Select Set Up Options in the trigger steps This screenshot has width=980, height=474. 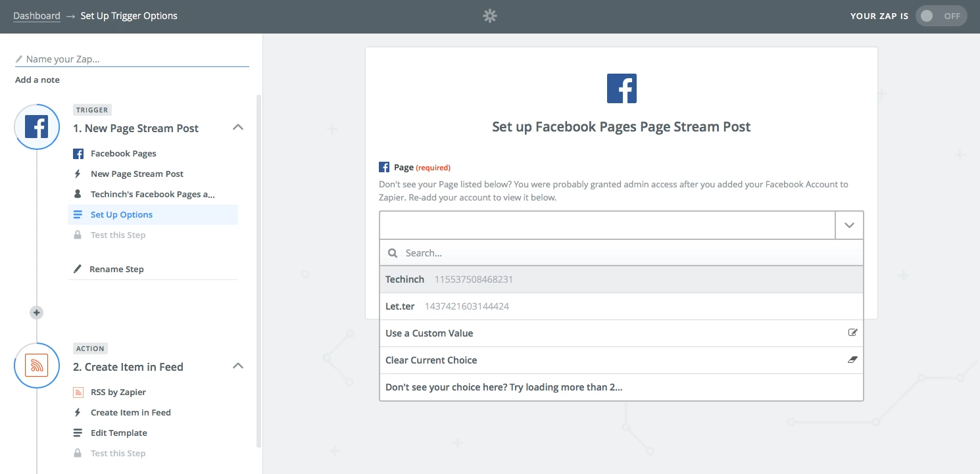pos(122,214)
